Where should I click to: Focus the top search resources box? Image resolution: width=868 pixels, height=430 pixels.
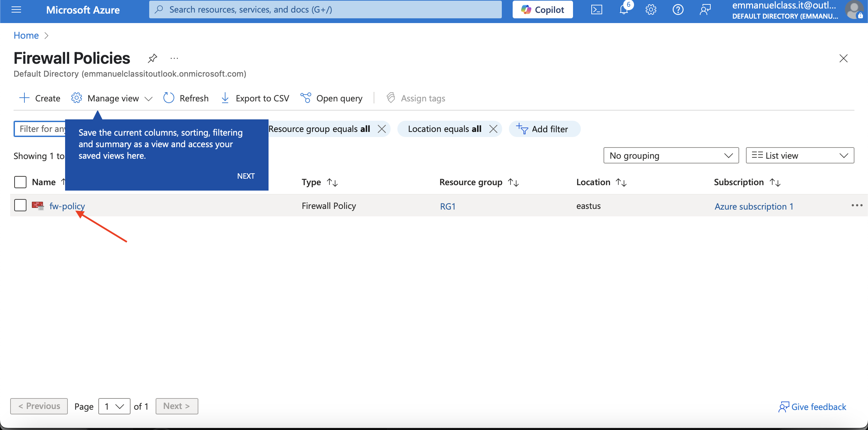[x=325, y=9]
